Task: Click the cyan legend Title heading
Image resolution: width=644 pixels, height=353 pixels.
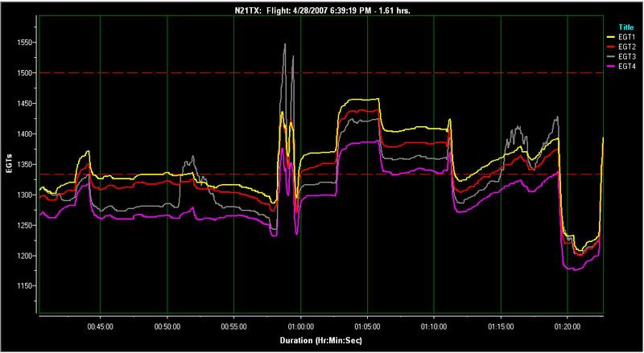Action: pos(625,27)
